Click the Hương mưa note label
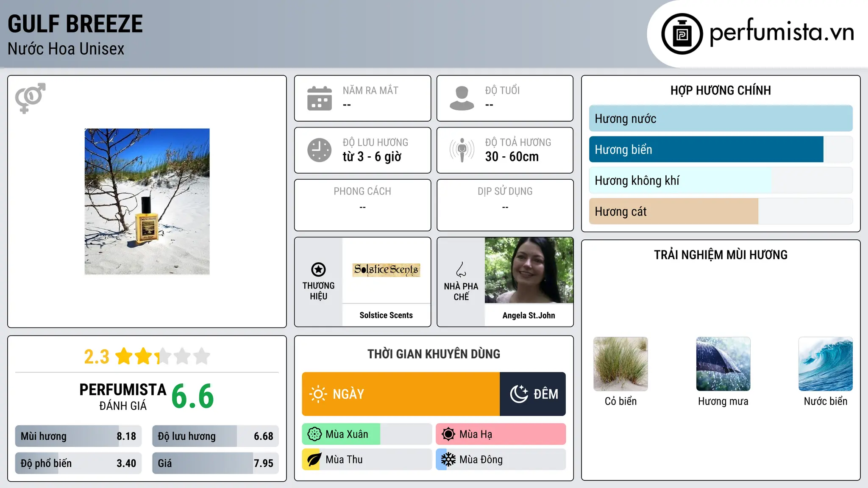868x488 pixels. [x=723, y=401]
